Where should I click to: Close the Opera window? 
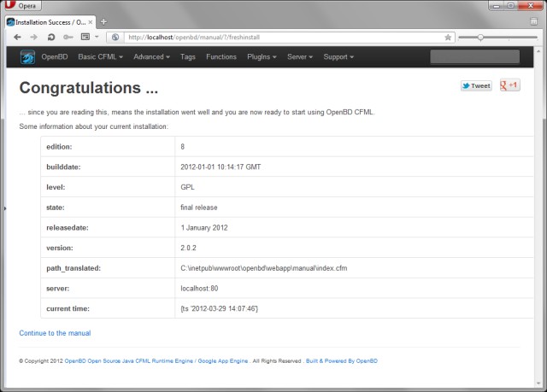pyautogui.click(x=530, y=5)
